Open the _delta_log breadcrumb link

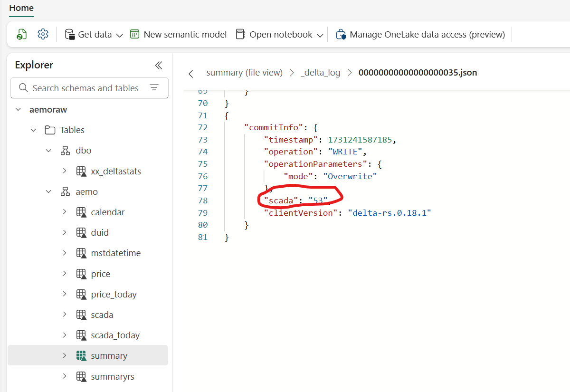tap(321, 73)
